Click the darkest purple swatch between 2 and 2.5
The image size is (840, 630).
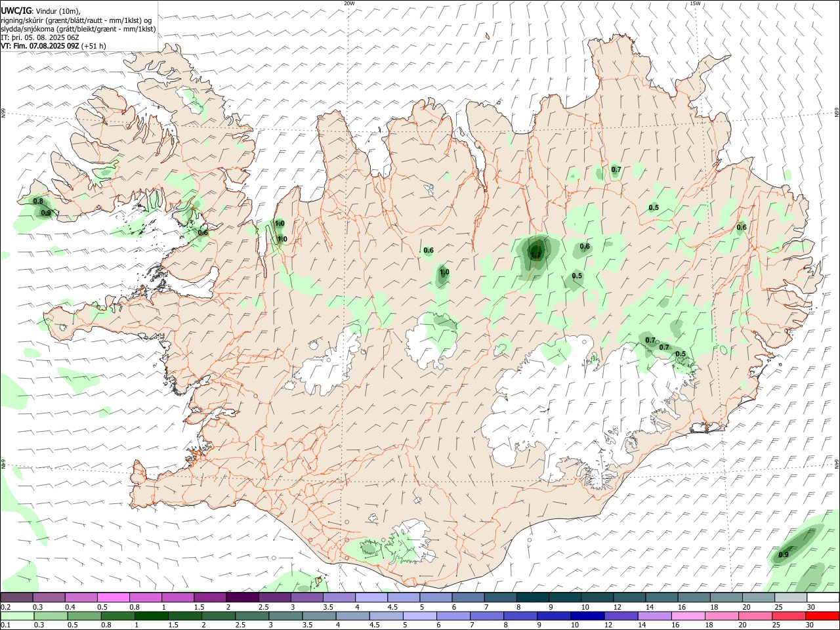242,598
